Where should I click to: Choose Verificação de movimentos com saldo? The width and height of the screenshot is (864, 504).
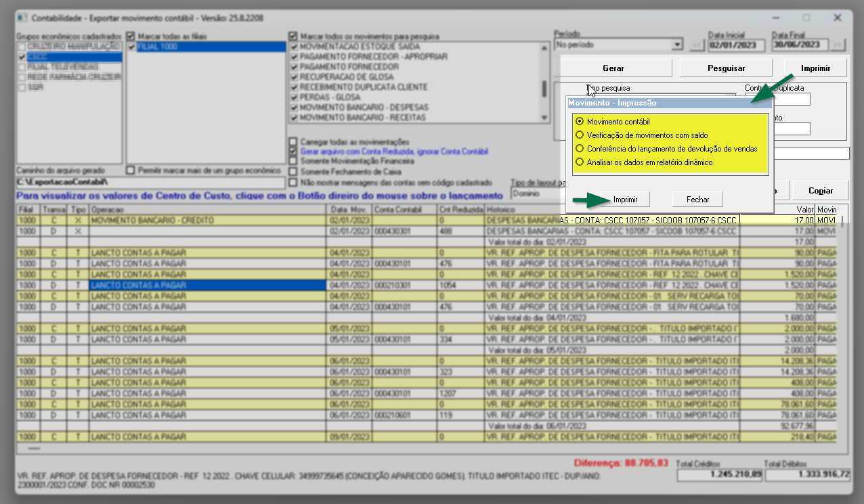point(580,135)
